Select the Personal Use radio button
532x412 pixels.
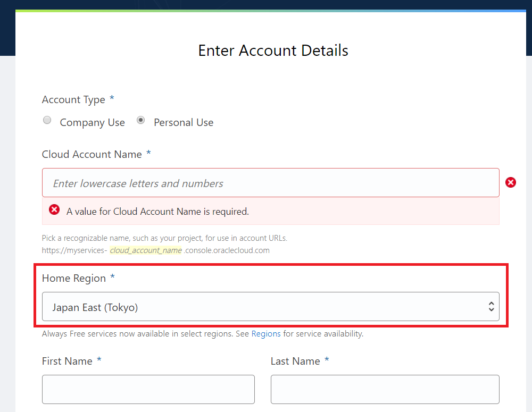click(141, 120)
